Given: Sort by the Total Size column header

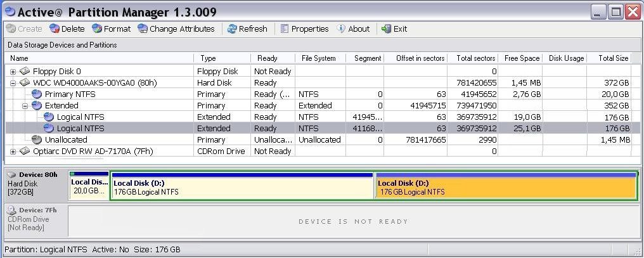Looking at the screenshot, I should [x=609, y=58].
